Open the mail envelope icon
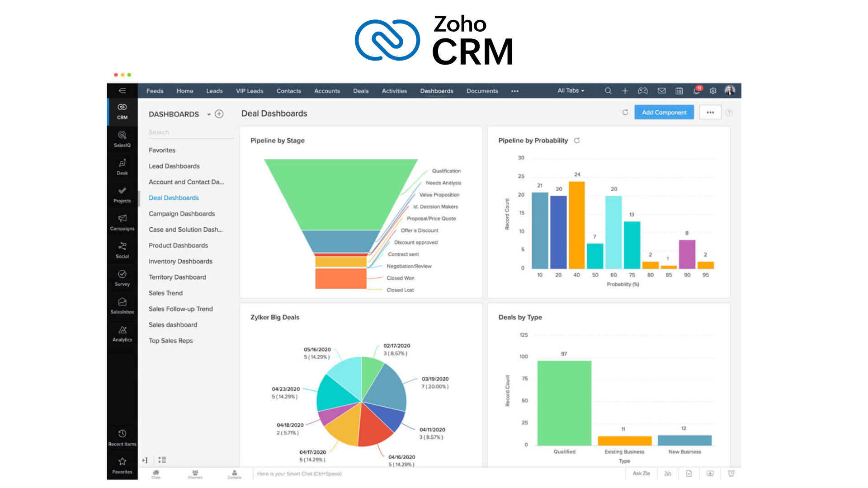Image resolution: width=868 pixels, height=488 pixels. (x=661, y=91)
